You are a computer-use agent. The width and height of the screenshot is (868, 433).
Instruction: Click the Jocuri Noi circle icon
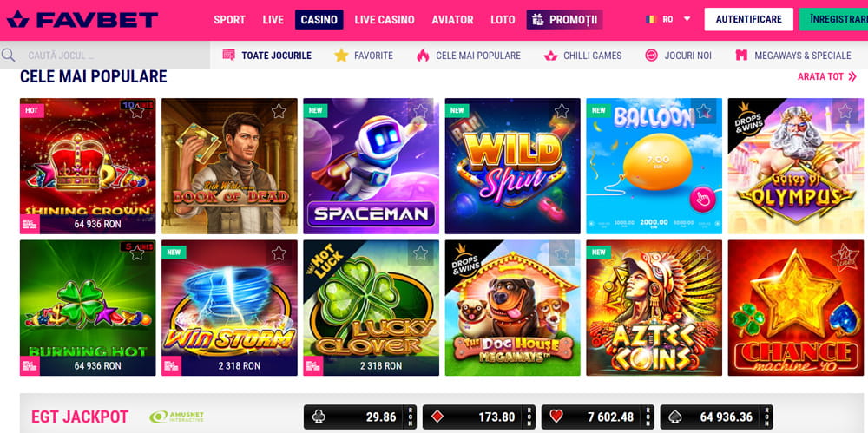tap(652, 56)
